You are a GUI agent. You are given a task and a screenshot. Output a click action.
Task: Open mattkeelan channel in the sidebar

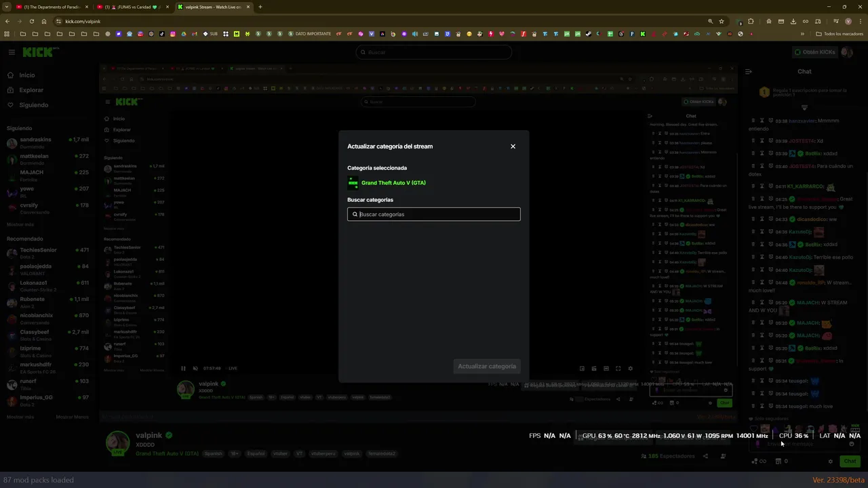point(47,159)
